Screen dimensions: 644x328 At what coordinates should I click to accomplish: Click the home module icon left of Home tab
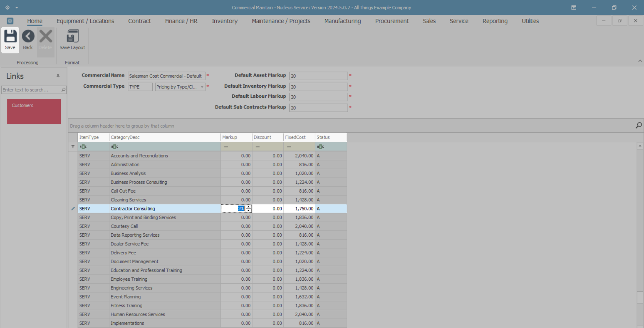(x=10, y=21)
